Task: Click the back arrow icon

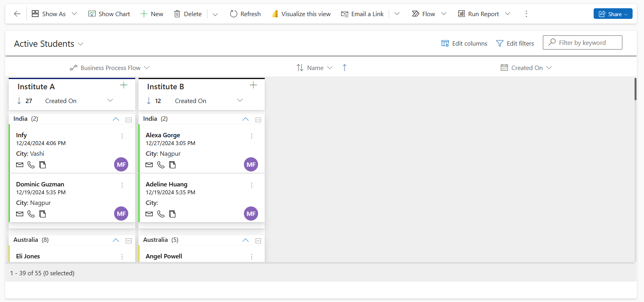Action: click(17, 14)
